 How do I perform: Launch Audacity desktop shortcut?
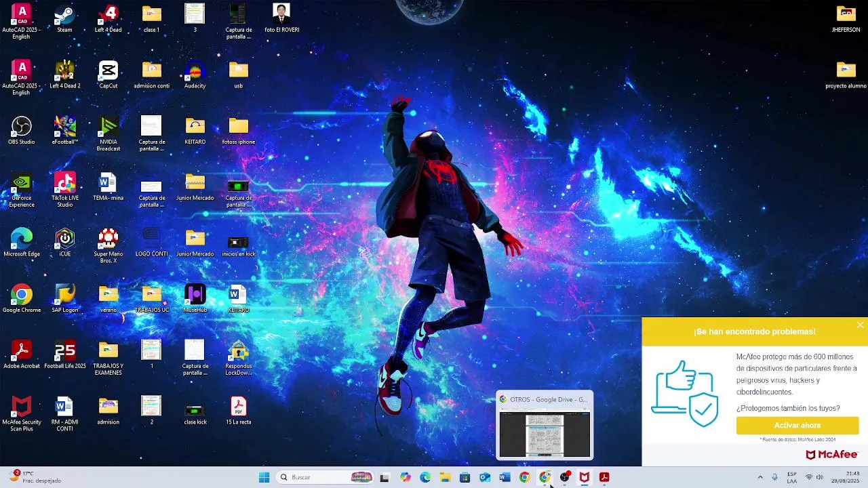click(x=195, y=75)
